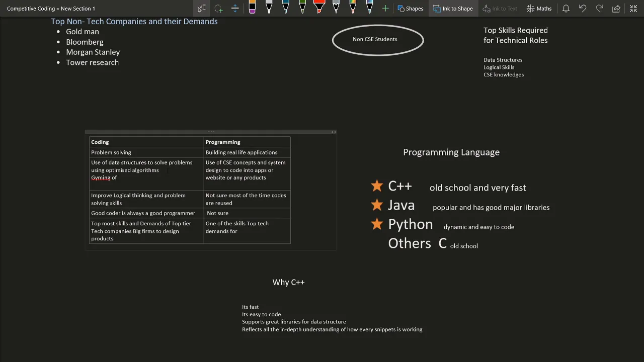The height and width of the screenshot is (362, 644).
Task: Select the green pen
Action: tap(302, 7)
